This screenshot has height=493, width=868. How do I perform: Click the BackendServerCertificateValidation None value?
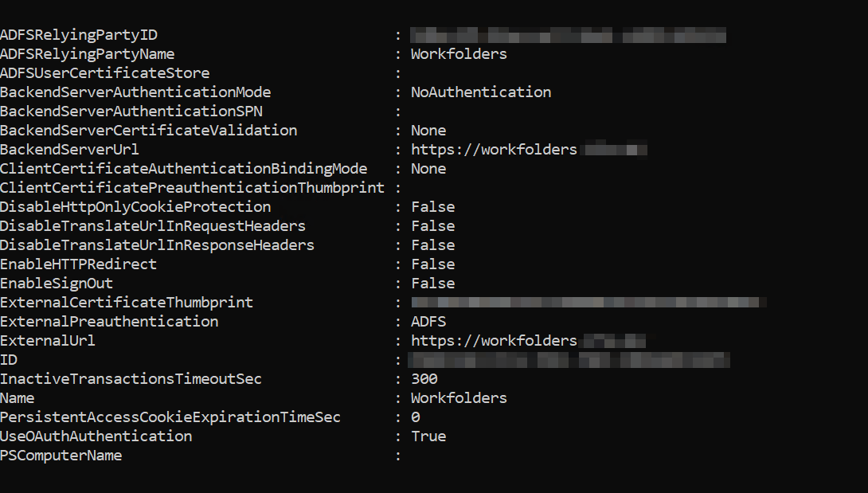pyautogui.click(x=428, y=131)
